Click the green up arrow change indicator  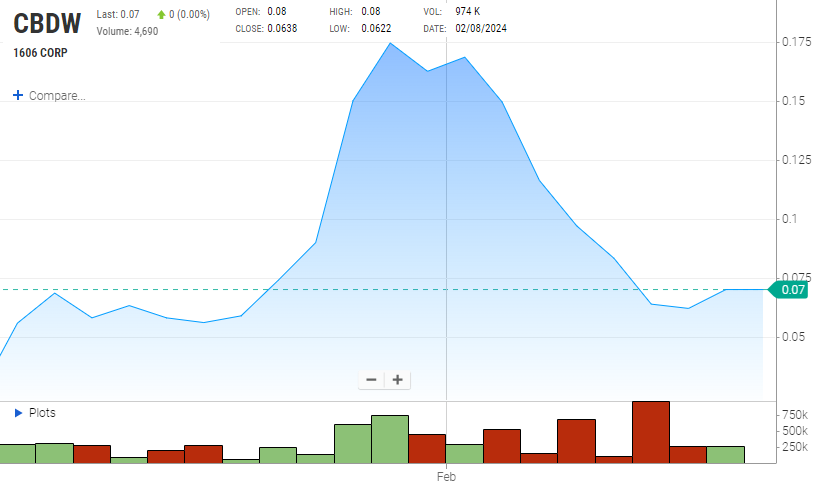point(161,15)
